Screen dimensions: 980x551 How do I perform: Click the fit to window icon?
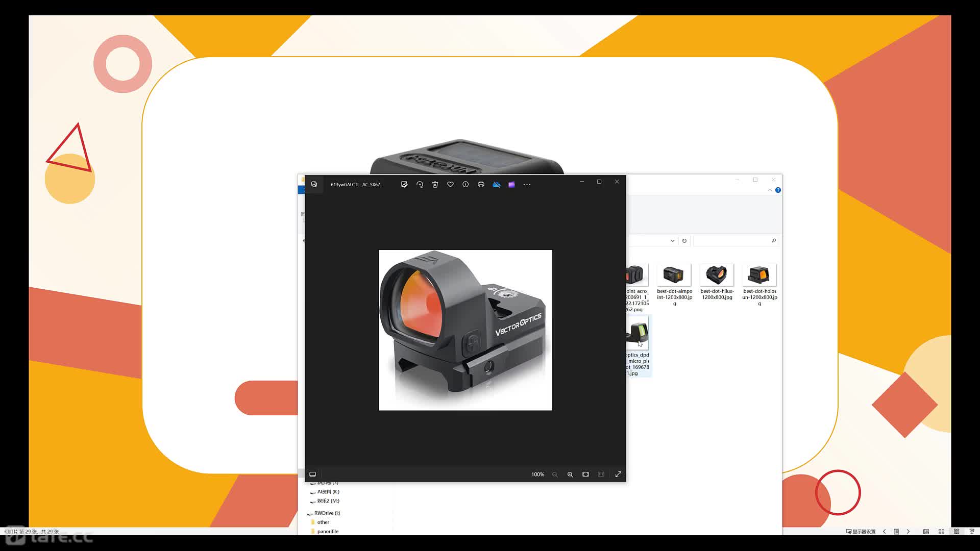point(585,474)
